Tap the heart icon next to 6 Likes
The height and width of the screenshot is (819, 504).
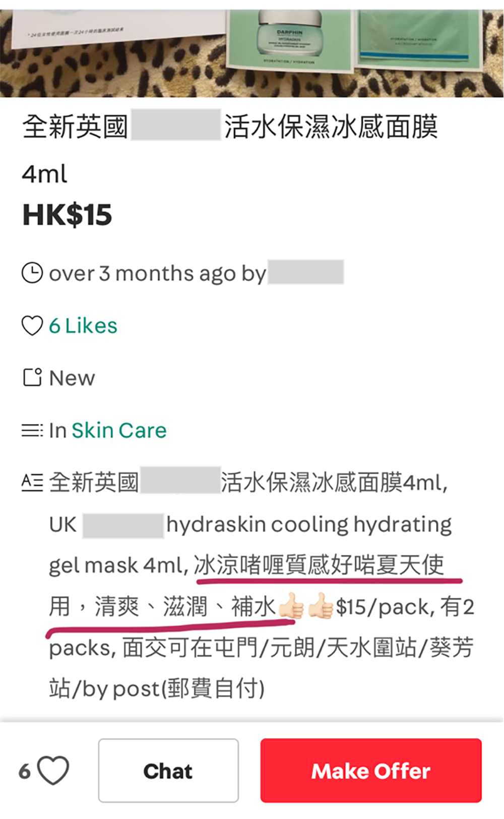(x=32, y=326)
